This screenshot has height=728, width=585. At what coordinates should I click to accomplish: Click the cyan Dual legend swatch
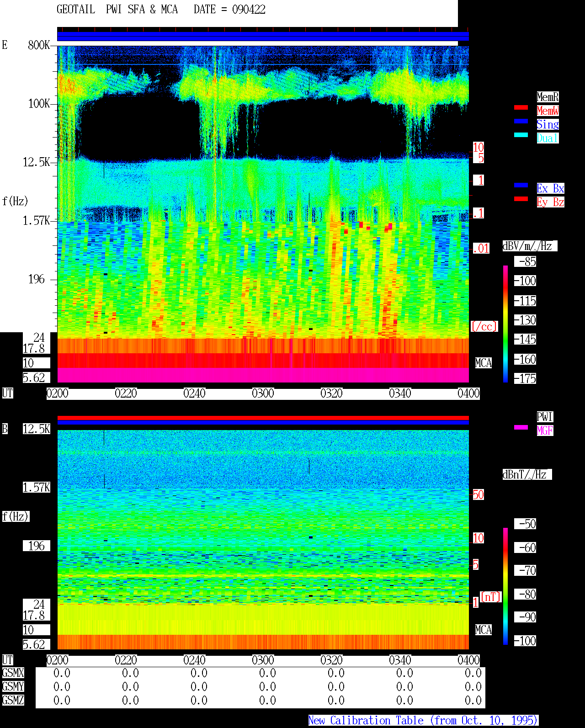[x=521, y=135]
